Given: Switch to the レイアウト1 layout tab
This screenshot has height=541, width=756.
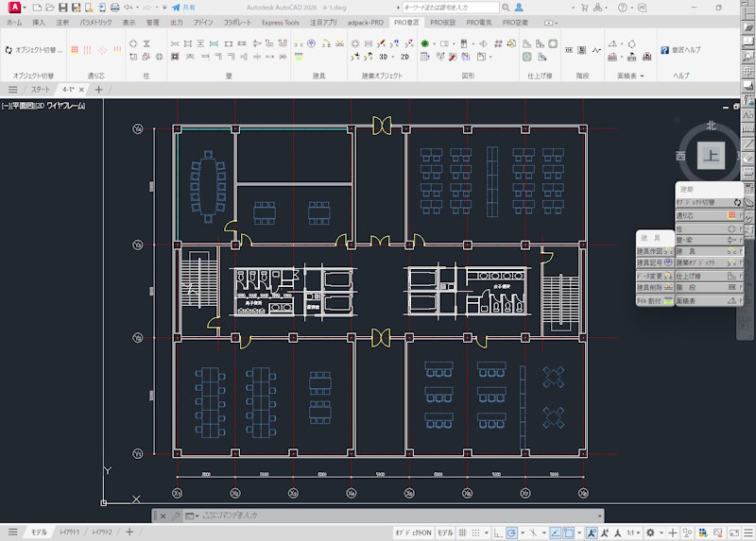Looking at the screenshot, I should 69,533.
